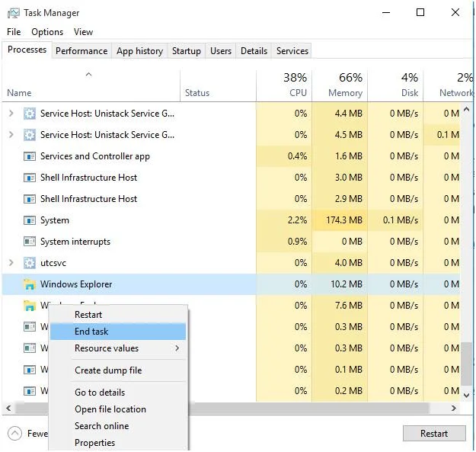Click the process icon in the 0.1 MB row
The height and width of the screenshot is (452, 476).
tap(30, 370)
